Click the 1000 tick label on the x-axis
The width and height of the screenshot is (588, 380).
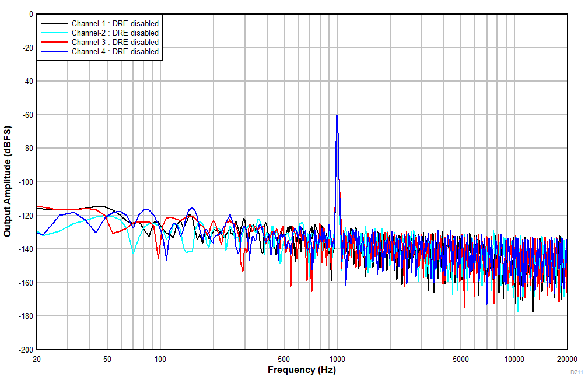click(337, 358)
